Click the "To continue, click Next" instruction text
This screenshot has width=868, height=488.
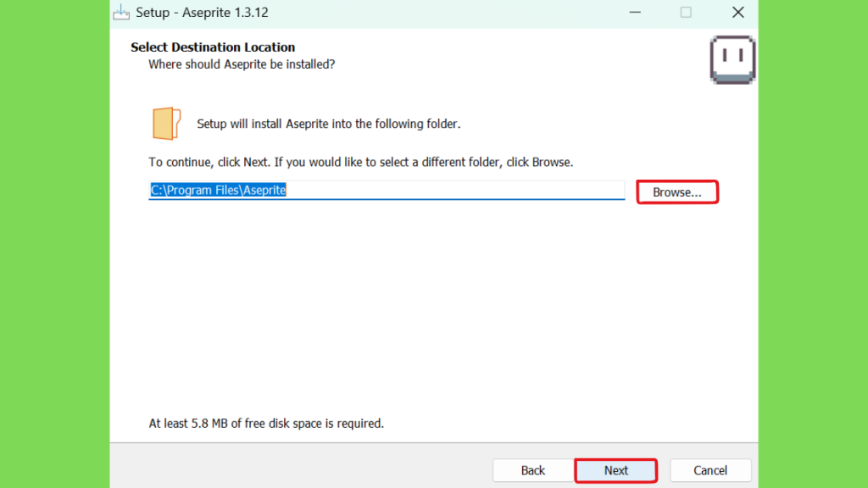coord(361,162)
